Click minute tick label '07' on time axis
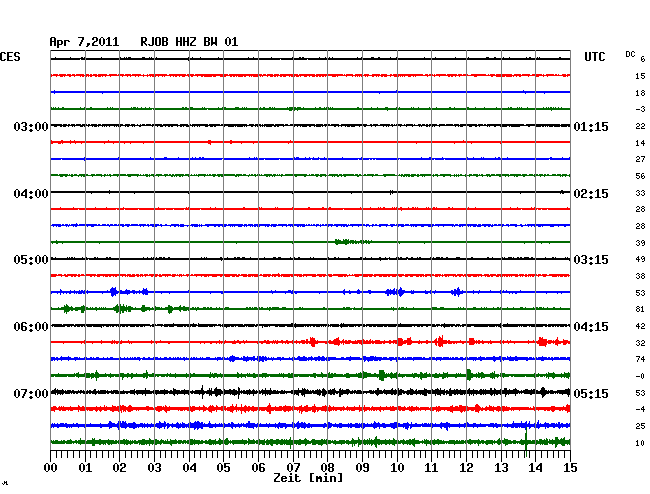Image resolution: width=650 pixels, height=494 pixels. click(x=293, y=468)
